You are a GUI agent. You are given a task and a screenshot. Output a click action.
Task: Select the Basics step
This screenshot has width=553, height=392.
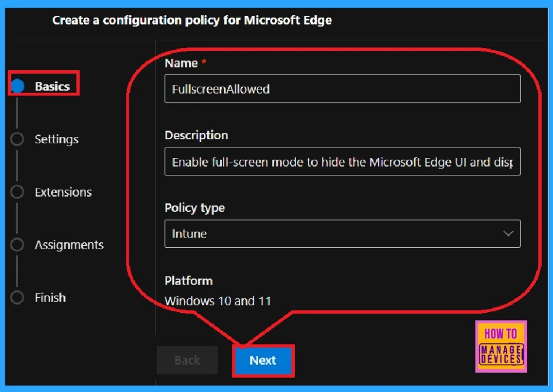point(52,87)
